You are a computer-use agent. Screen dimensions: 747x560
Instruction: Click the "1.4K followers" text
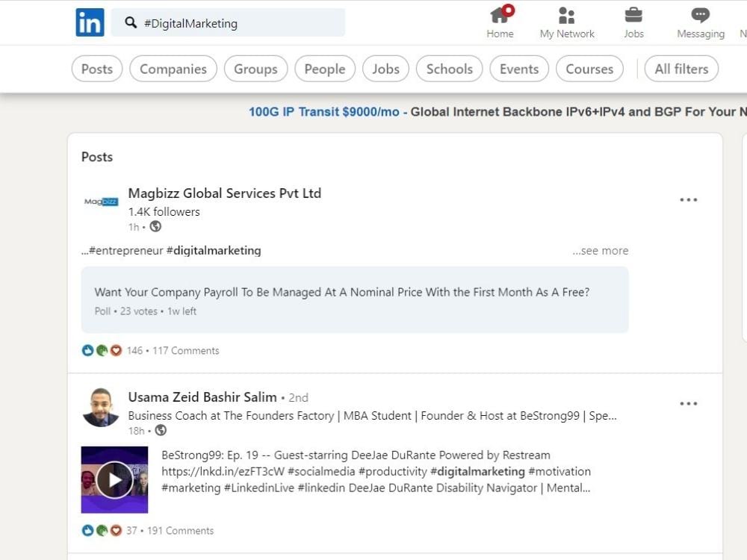tap(164, 211)
